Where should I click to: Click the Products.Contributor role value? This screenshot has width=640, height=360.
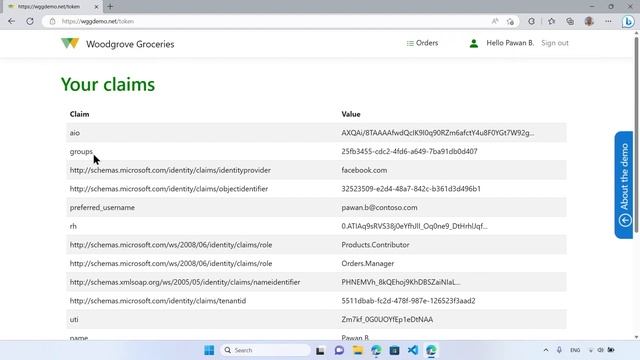[x=376, y=245]
